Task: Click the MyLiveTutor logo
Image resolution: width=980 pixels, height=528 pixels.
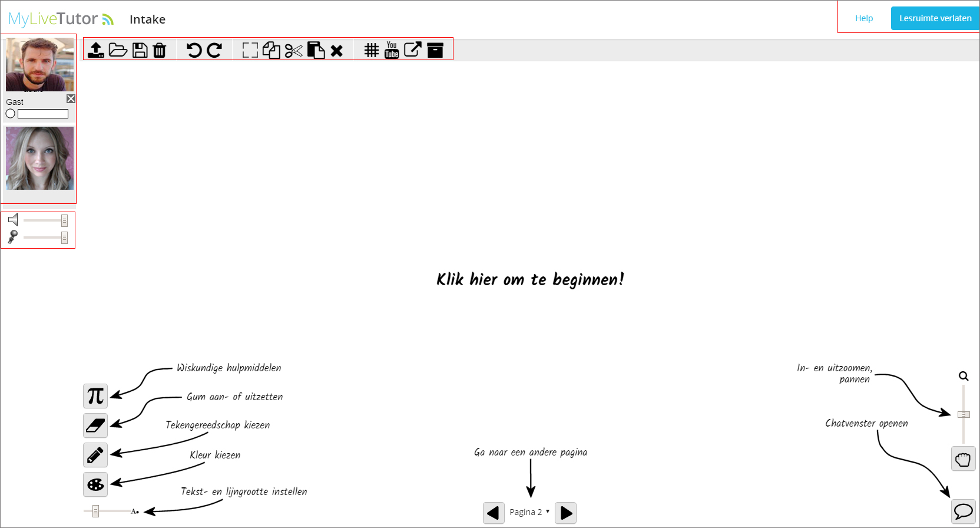Action: (x=61, y=19)
